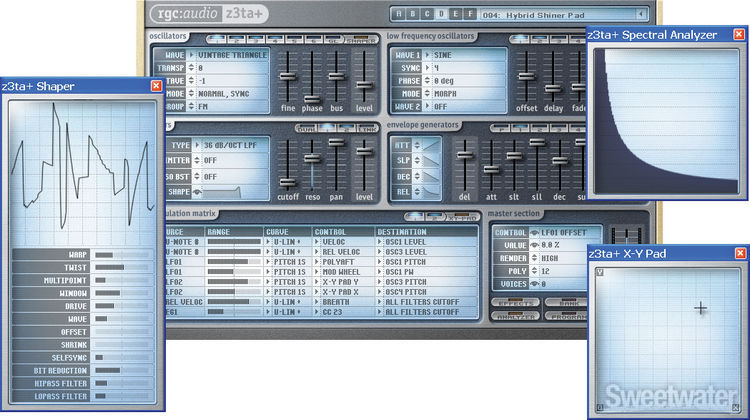This screenshot has height=420, width=750.
Task: Select the DEC envelope curve shape graphic
Action: click(431, 177)
